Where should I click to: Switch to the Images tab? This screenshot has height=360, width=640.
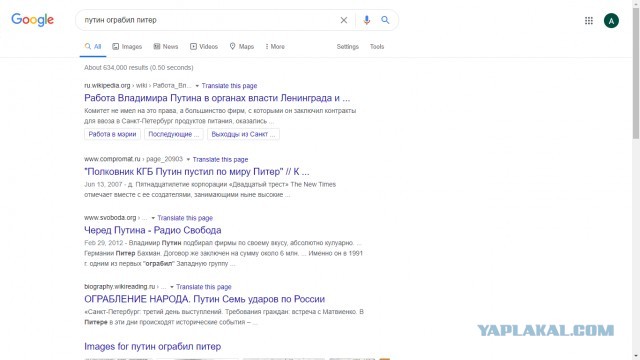(127, 47)
